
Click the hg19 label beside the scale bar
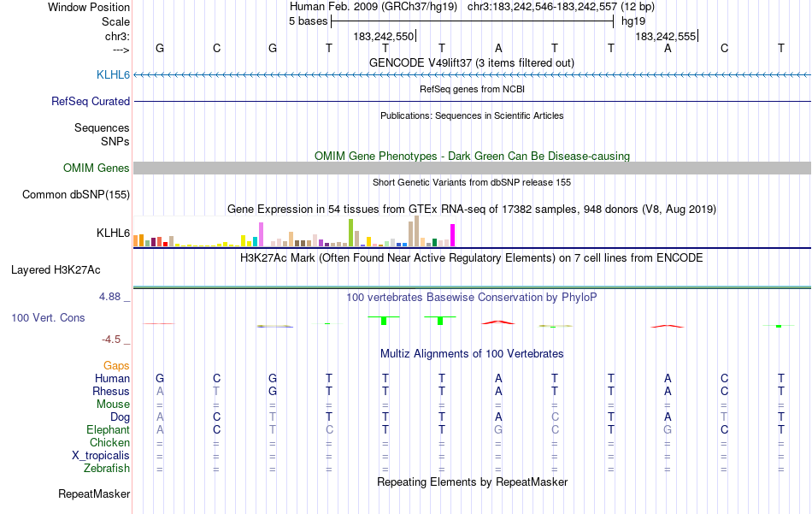click(633, 21)
